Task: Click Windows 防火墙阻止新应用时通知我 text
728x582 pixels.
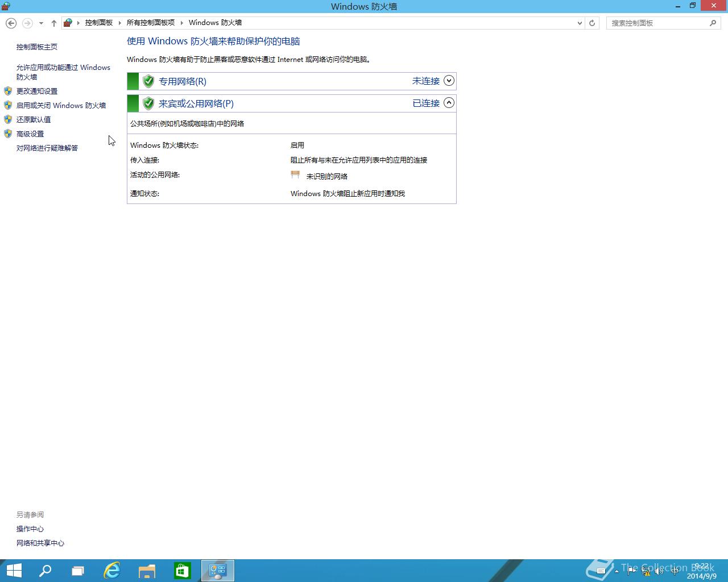Action: pos(348,194)
